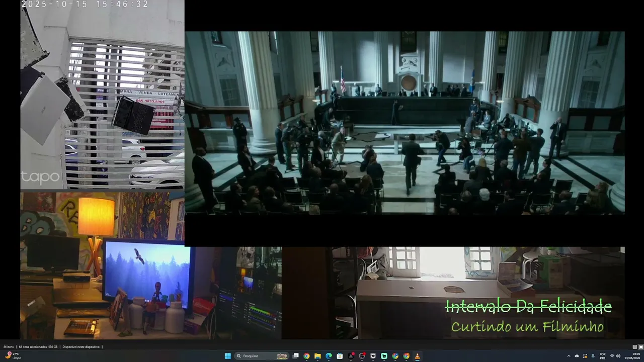644x362 pixels.
Task: Open Task View on the taskbar
Action: point(296,356)
